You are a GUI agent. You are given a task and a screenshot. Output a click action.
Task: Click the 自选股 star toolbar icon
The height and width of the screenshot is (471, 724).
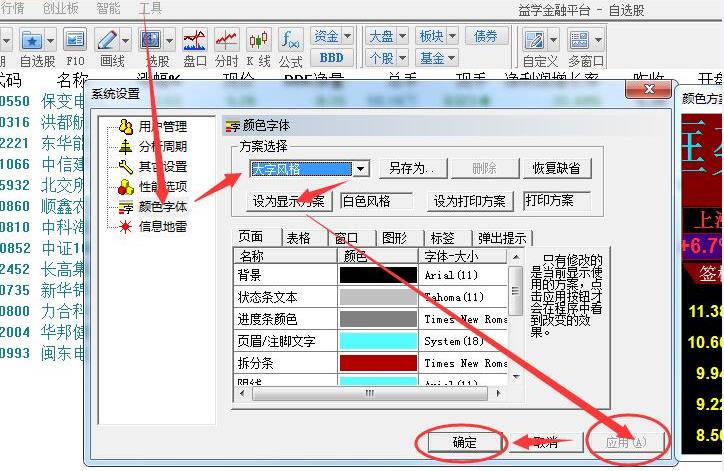(32, 40)
